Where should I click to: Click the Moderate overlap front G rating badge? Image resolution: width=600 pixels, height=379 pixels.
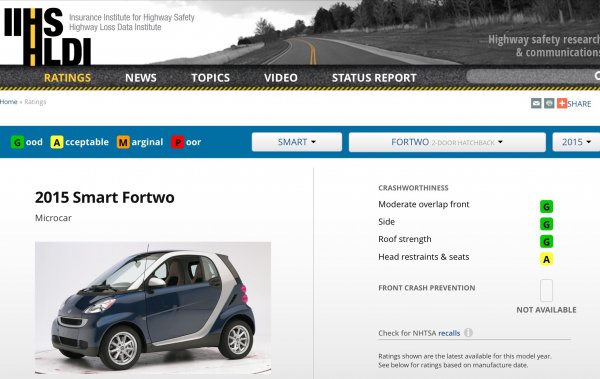point(546,207)
